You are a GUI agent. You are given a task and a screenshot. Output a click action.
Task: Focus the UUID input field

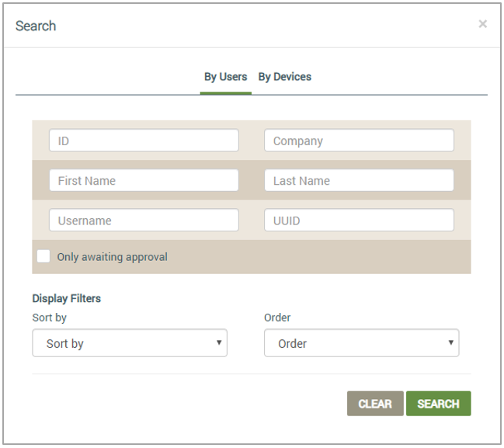(359, 221)
